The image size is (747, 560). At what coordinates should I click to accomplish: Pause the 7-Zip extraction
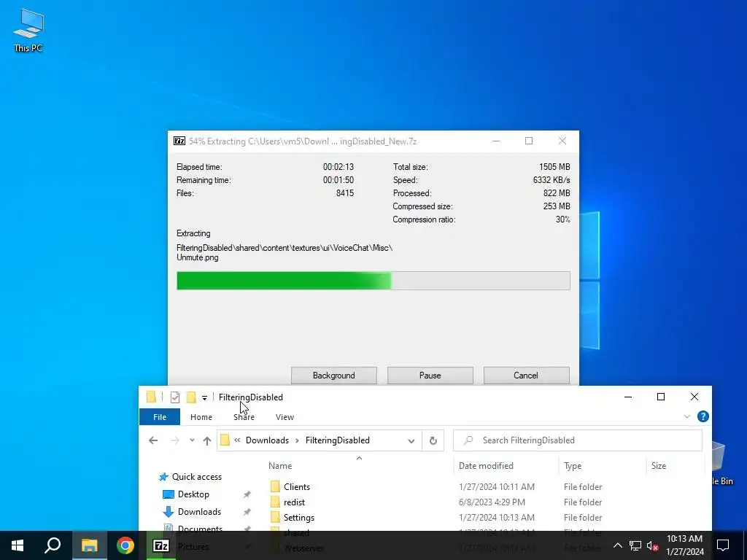[430, 376]
